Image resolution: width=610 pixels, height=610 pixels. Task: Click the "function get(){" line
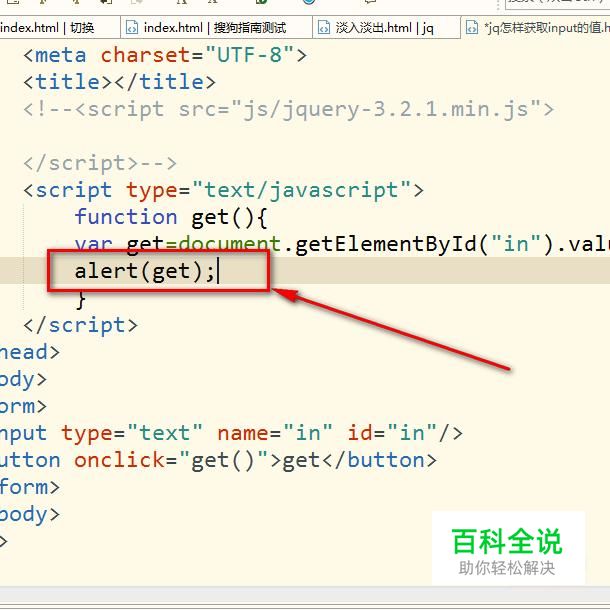[x=171, y=217]
